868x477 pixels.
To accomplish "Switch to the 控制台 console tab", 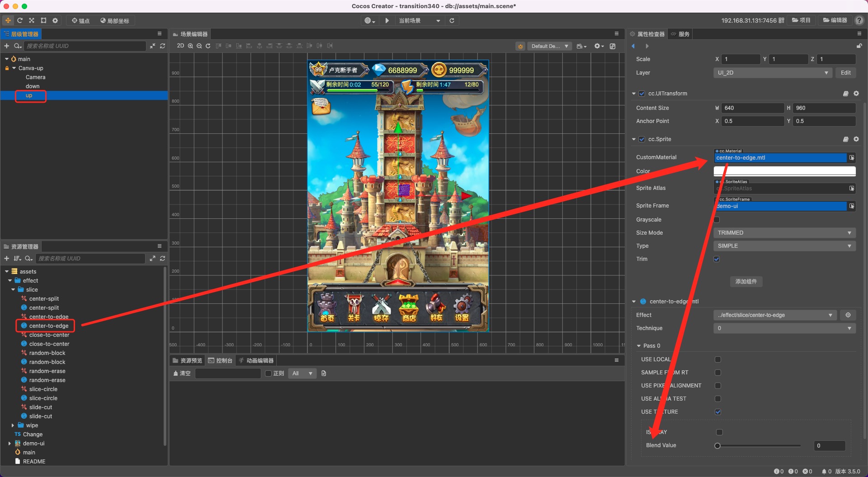I will (x=220, y=360).
